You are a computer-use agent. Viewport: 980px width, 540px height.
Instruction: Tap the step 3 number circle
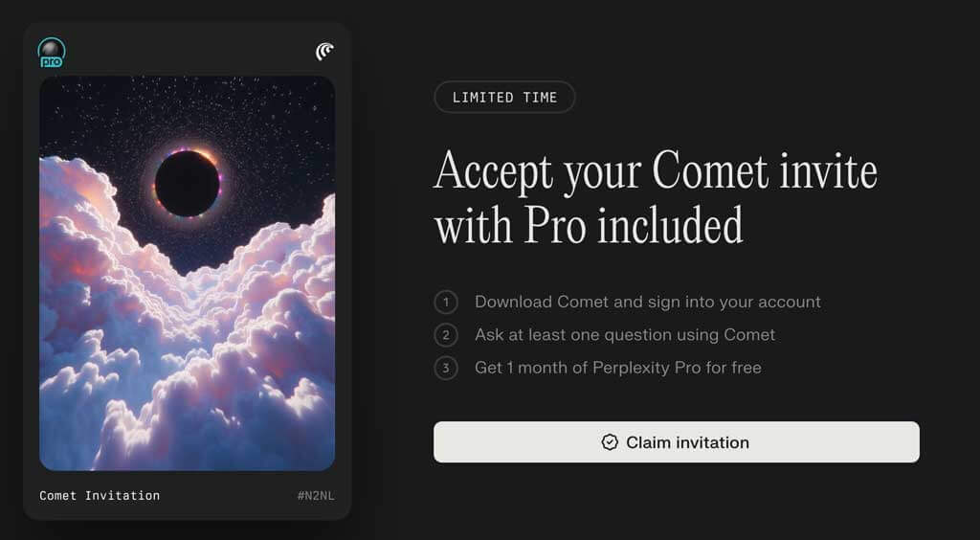pyautogui.click(x=445, y=368)
